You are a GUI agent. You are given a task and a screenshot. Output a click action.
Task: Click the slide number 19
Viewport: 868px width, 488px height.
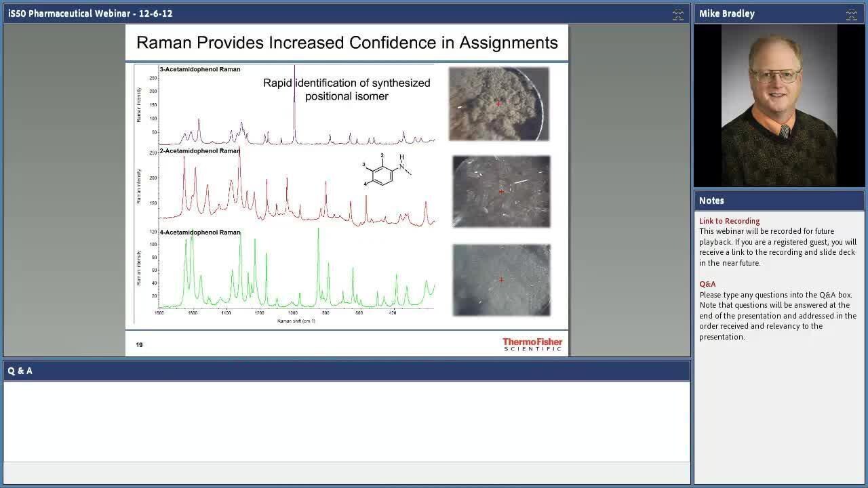point(139,345)
